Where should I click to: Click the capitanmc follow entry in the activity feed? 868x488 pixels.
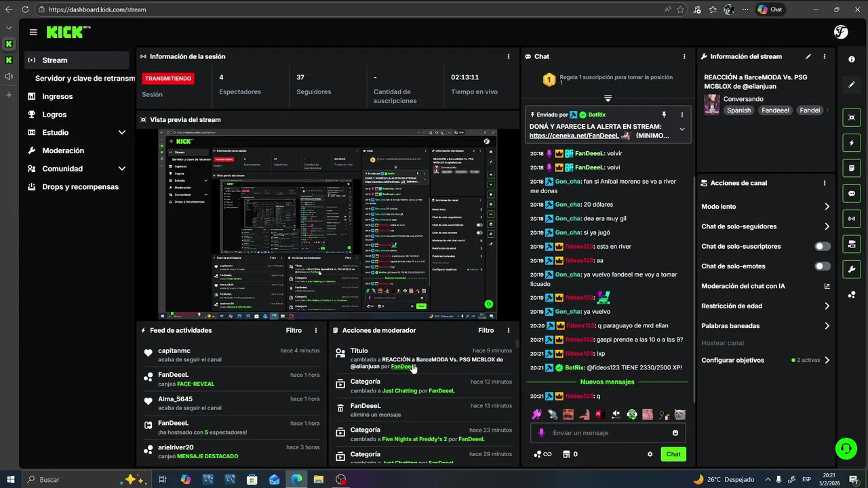(231, 354)
